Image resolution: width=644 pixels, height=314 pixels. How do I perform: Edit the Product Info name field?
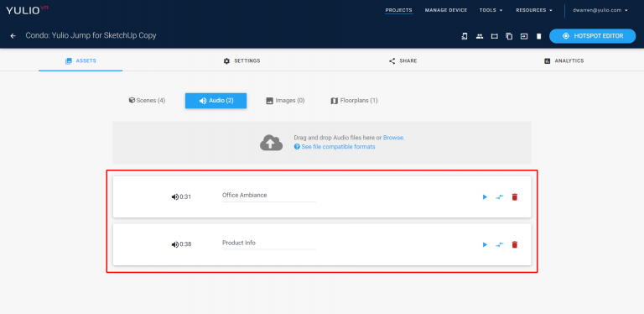269,243
